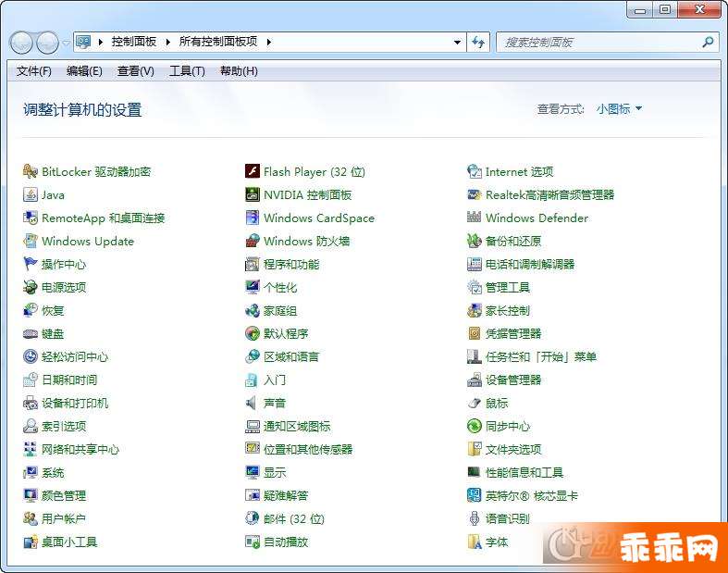Open the 家长控制 link
This screenshot has height=573, width=728.
coord(508,311)
